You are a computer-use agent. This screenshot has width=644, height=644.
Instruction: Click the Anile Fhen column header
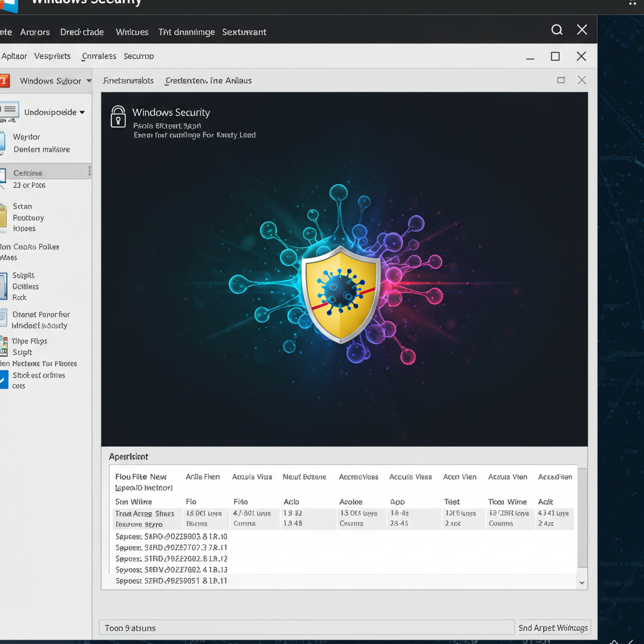pos(203,477)
